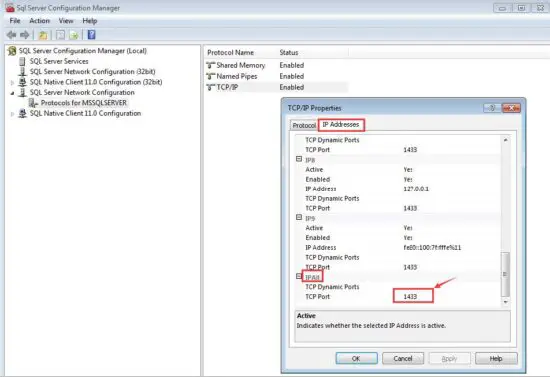Click the SQL Server Configuration Manager root icon

point(12,51)
